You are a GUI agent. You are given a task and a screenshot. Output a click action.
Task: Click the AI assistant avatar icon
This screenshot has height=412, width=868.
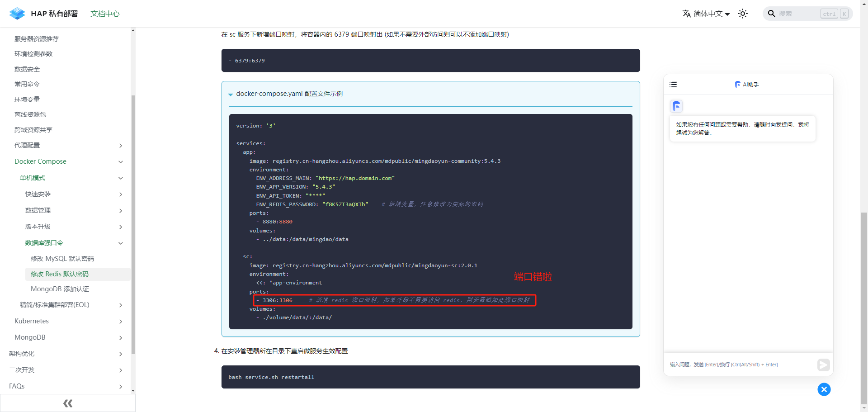(676, 106)
